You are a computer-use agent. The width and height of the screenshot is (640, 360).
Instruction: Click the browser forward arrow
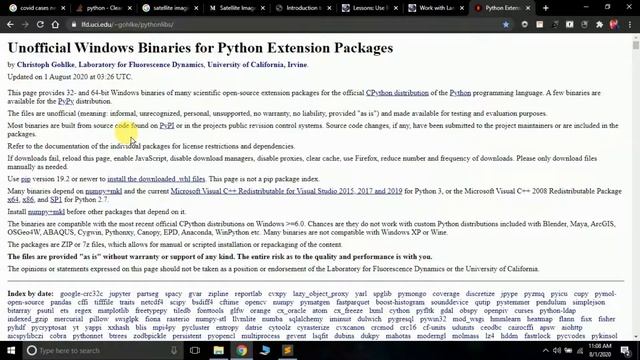point(25,24)
